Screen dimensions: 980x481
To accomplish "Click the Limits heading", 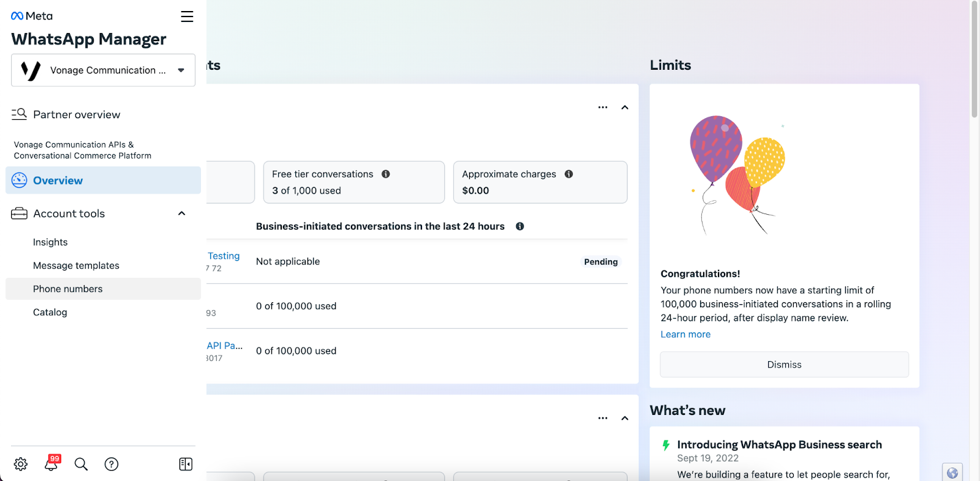I will pos(670,65).
